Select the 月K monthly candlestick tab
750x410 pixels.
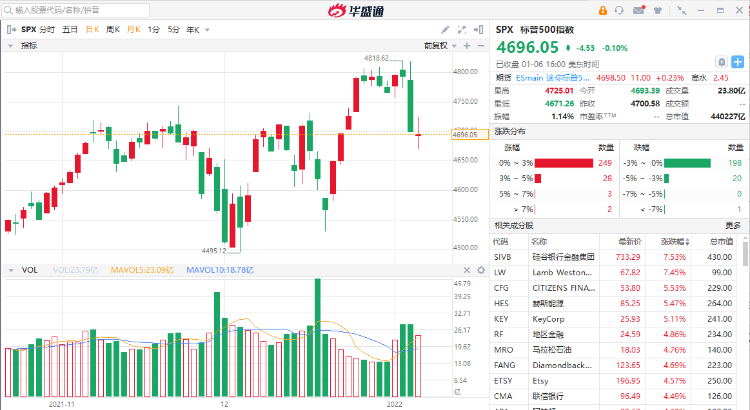133,30
